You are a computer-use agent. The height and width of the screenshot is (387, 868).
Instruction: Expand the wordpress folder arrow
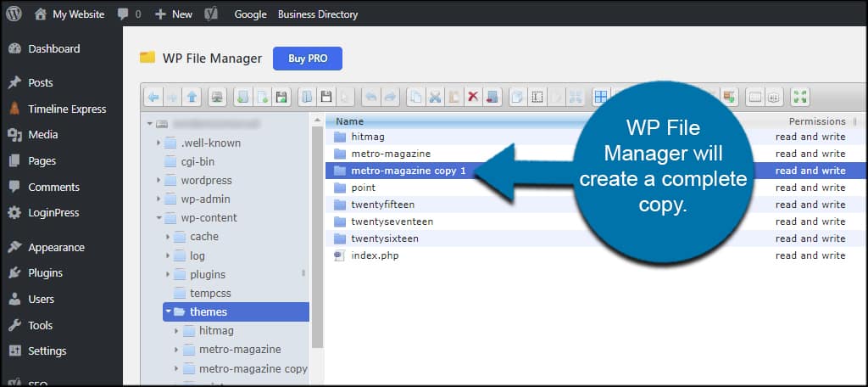pyautogui.click(x=159, y=180)
